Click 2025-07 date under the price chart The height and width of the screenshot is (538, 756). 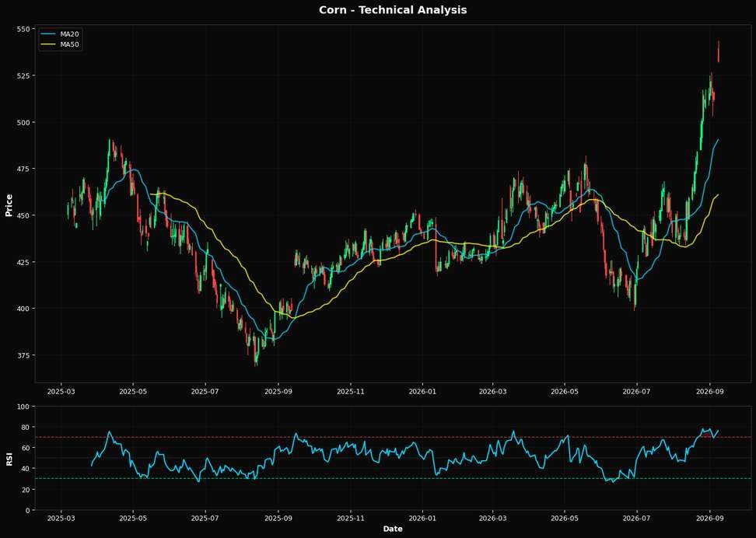coord(205,391)
